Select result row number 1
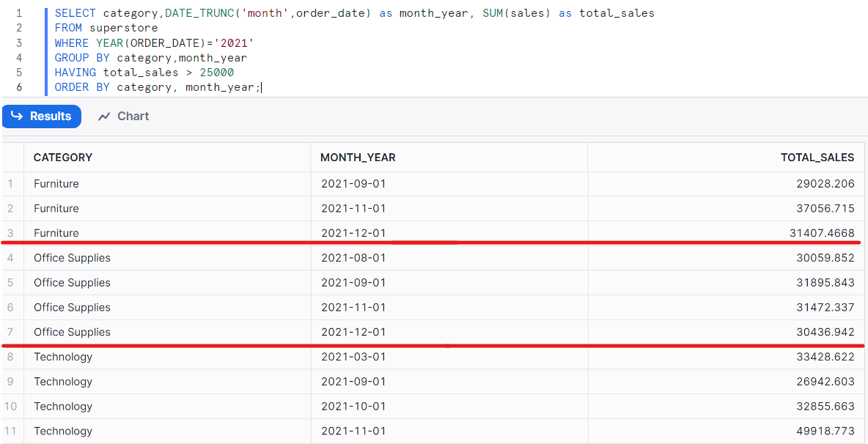This screenshot has height=444, width=868. (10, 184)
